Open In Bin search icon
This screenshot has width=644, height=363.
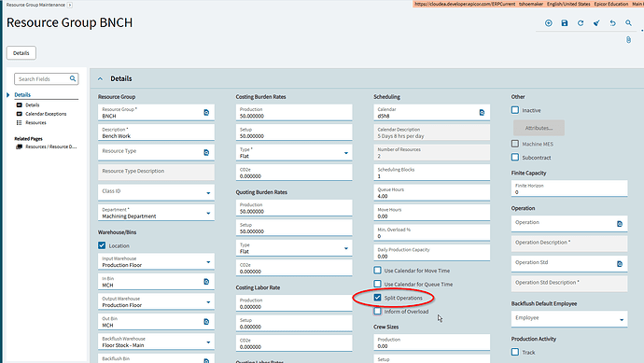coord(206,281)
